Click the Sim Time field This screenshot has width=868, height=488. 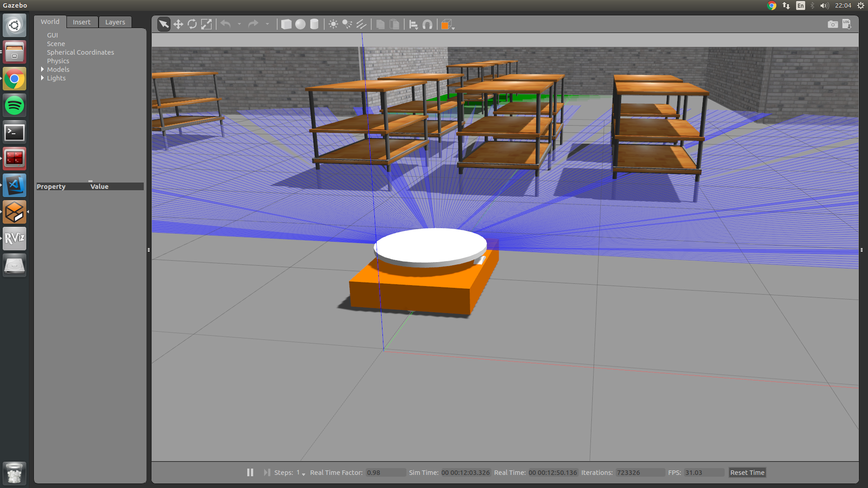[x=466, y=473]
